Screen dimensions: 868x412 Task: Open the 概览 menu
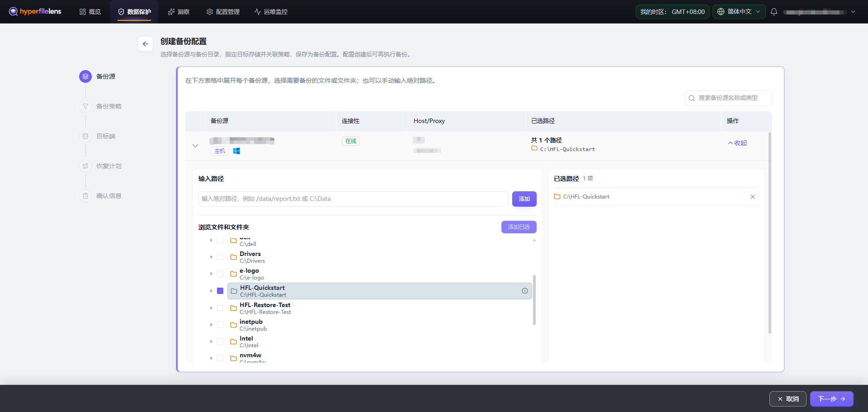point(90,12)
